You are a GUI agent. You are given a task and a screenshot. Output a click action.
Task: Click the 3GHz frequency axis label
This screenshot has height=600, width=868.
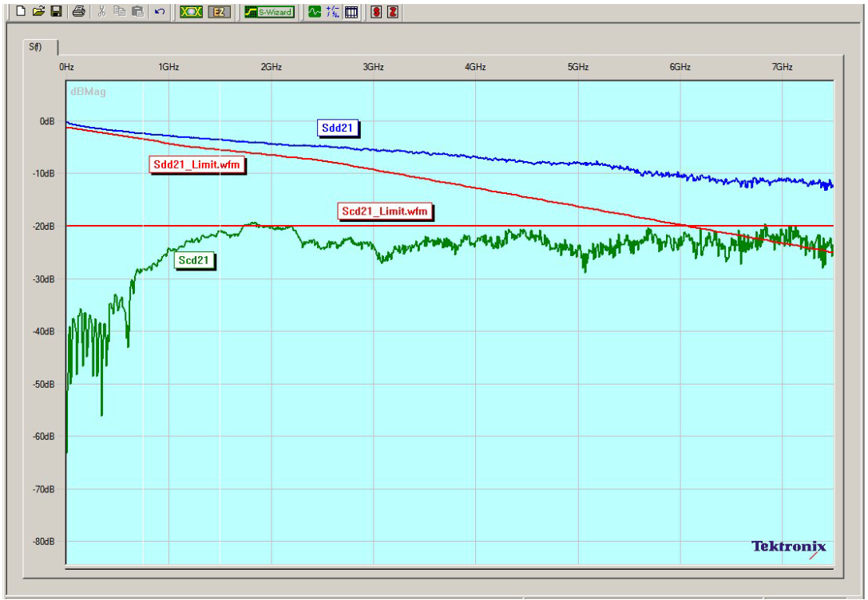click(x=373, y=67)
